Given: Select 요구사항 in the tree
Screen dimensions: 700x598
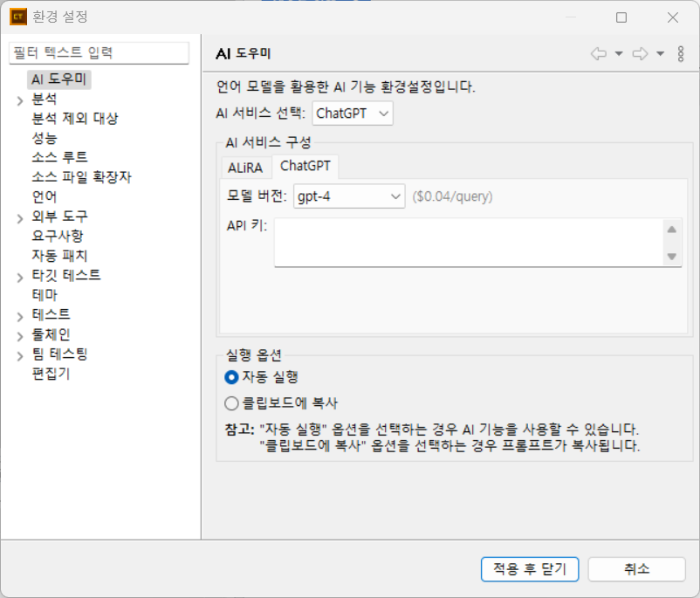Looking at the screenshot, I should (x=58, y=237).
